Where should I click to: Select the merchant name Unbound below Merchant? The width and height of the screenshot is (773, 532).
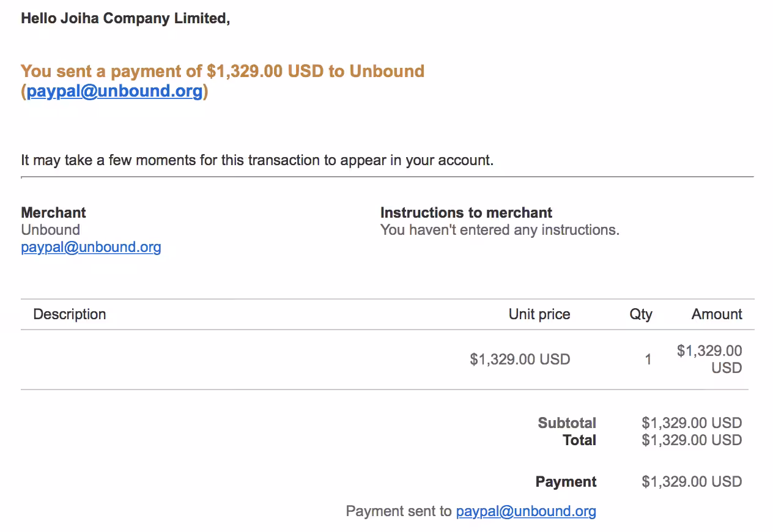(50, 230)
